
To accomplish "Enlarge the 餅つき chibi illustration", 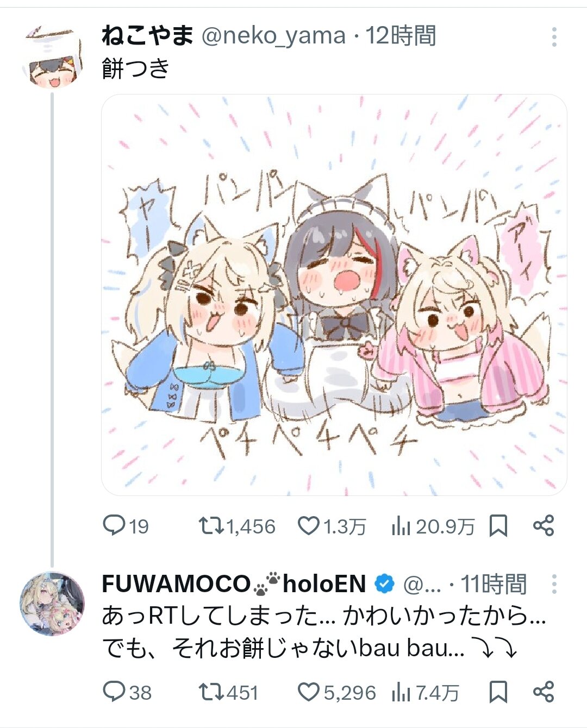I will coord(334,295).
